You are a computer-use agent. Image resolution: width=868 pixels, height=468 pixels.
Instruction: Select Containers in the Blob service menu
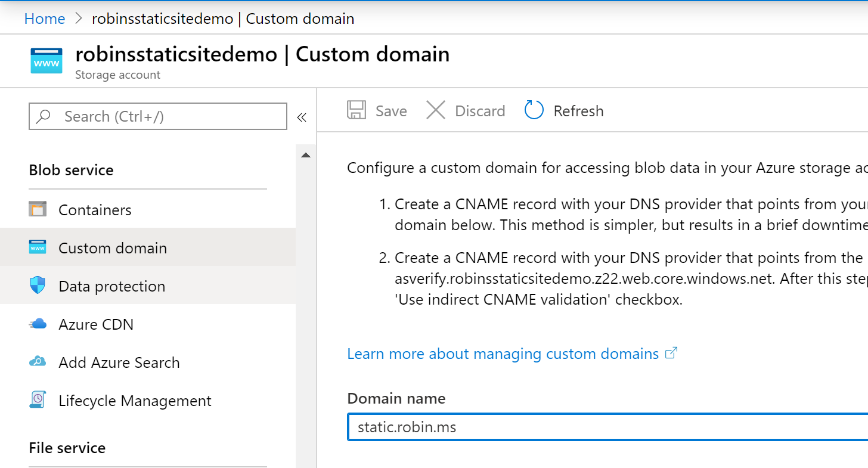click(95, 209)
